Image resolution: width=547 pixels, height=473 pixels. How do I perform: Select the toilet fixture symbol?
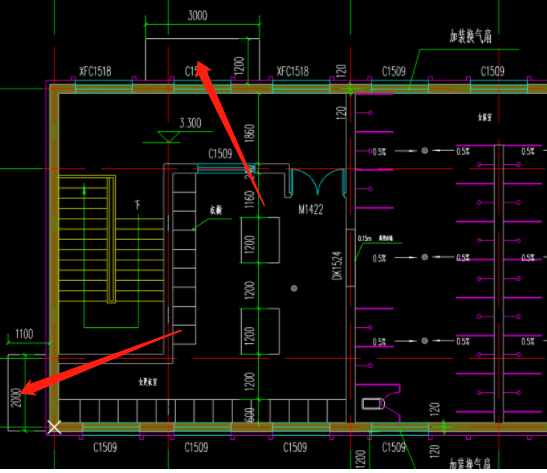[x=373, y=404]
